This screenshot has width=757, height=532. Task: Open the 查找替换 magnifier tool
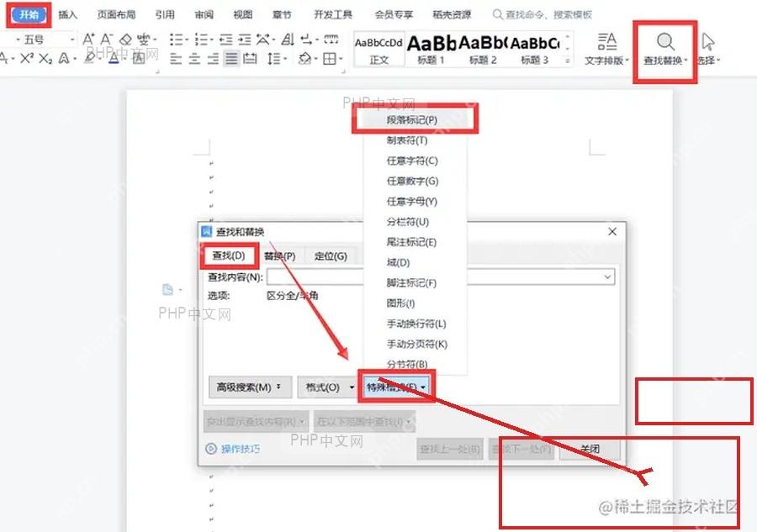point(665,48)
